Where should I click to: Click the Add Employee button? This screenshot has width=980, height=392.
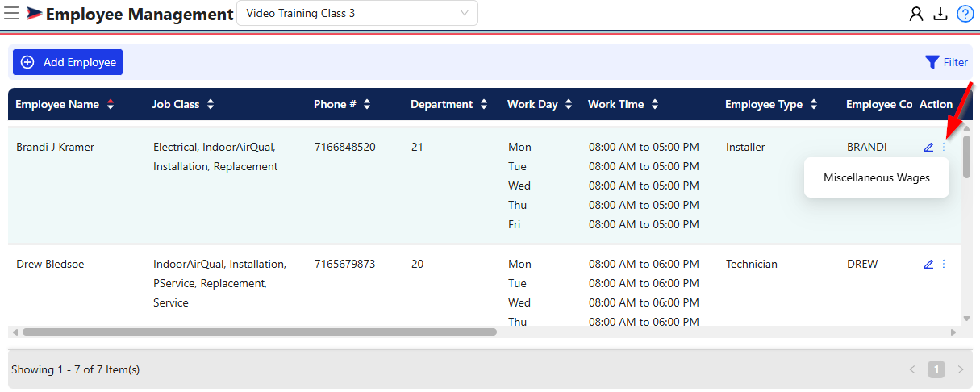click(68, 62)
